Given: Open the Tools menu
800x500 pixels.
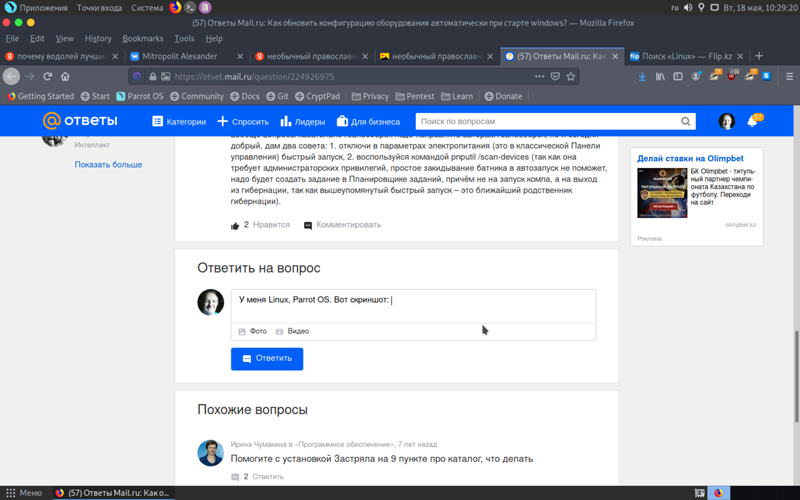Looking at the screenshot, I should pyautogui.click(x=184, y=39).
